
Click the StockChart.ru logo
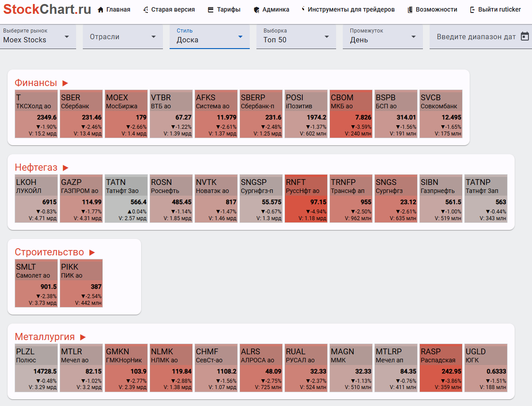[x=47, y=9]
